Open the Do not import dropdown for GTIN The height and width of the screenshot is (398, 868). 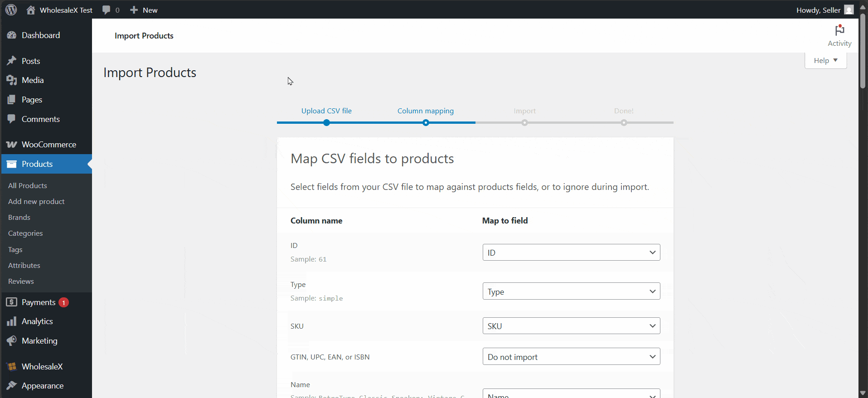pyautogui.click(x=571, y=357)
